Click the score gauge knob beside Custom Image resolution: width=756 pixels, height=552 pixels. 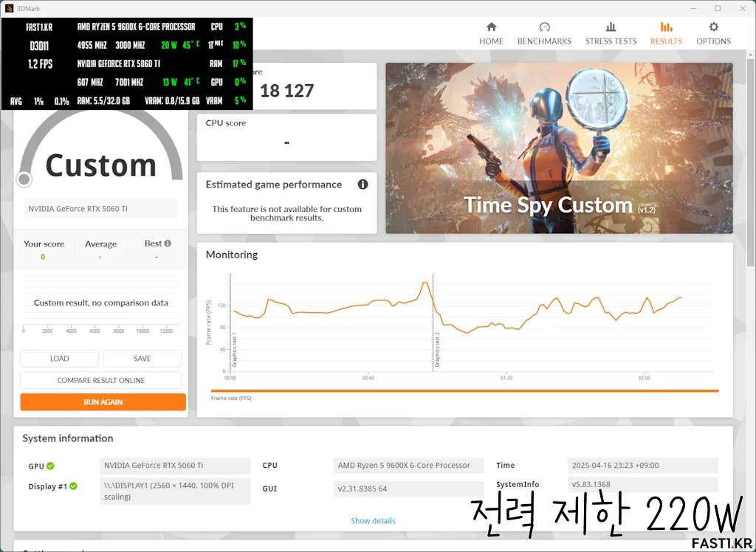(x=24, y=179)
